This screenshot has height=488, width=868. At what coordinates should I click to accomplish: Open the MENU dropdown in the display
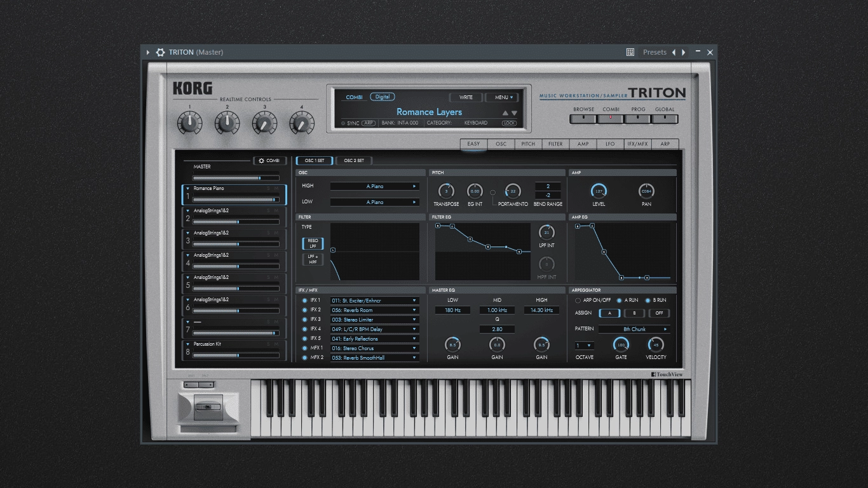pyautogui.click(x=502, y=97)
